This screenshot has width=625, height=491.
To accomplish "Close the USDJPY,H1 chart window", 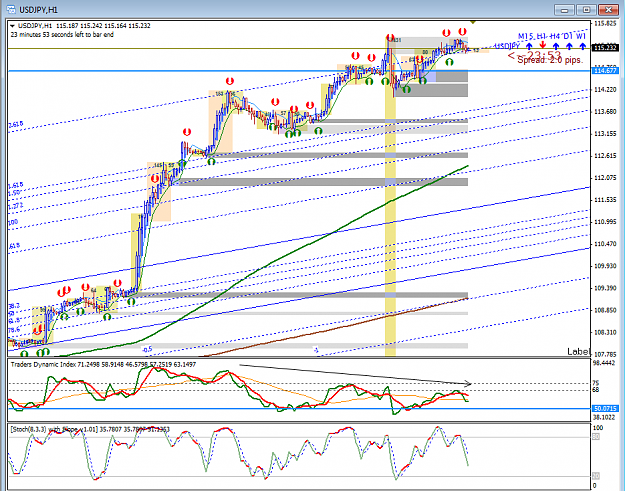I will (x=608, y=10).
